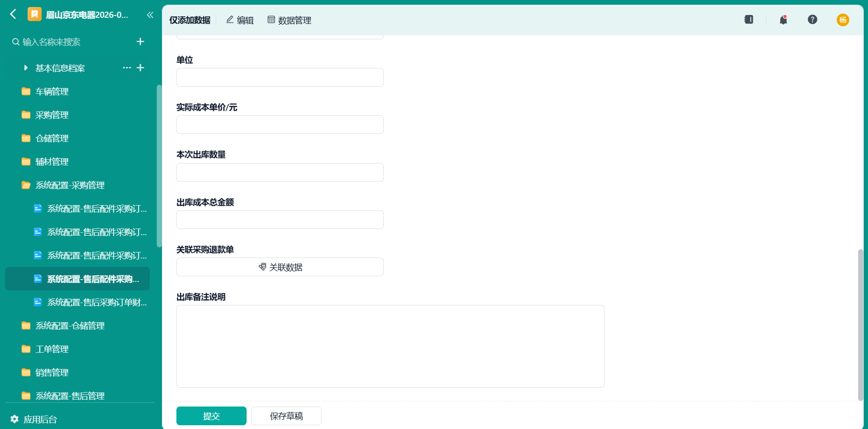Open 系统配置-售后采购订单财 form
The image size is (868, 429).
pyautogui.click(x=78, y=302)
